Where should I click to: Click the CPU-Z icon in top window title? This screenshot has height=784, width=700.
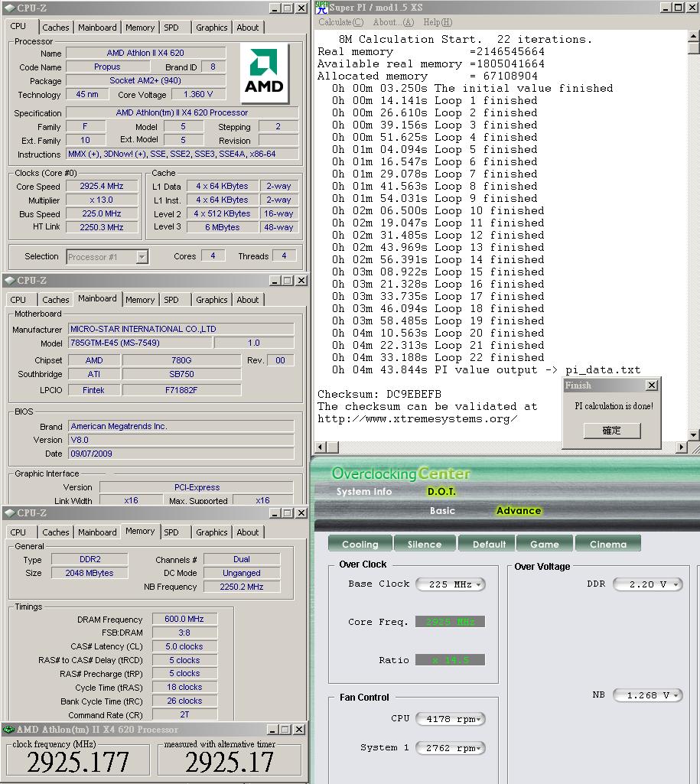(9, 8)
